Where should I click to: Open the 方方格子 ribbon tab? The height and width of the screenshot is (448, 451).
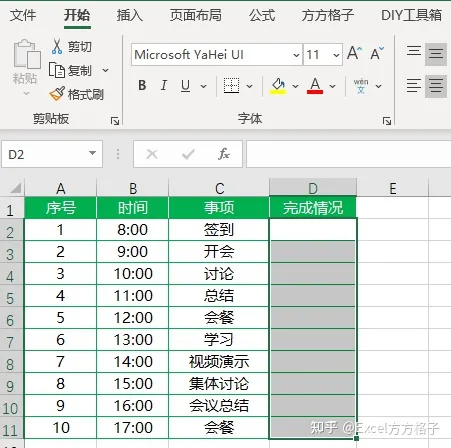[x=328, y=15]
